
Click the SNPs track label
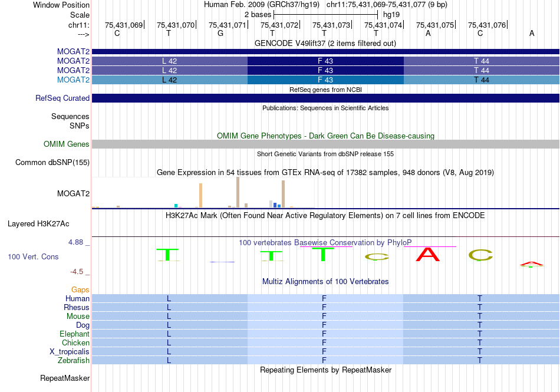tap(80, 126)
